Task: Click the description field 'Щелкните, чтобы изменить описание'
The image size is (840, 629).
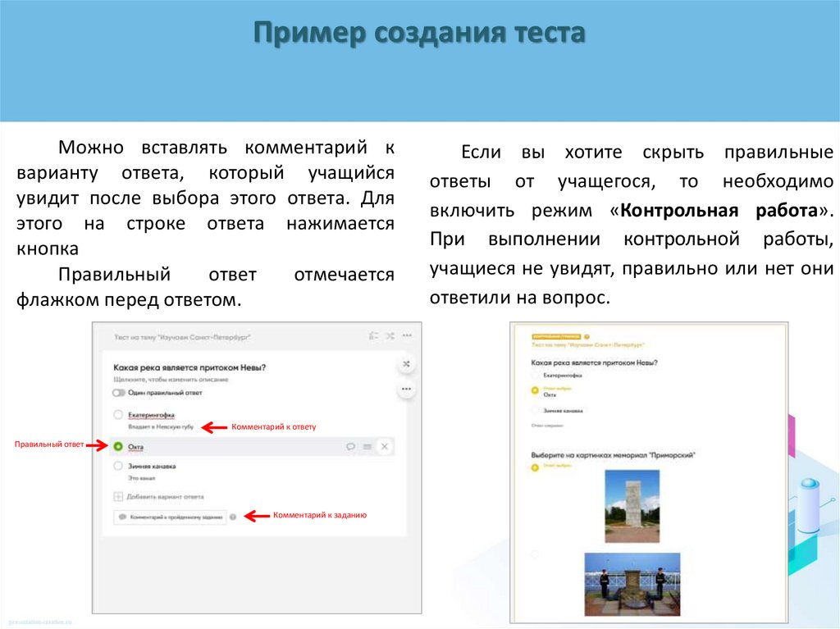Action: tap(170, 380)
